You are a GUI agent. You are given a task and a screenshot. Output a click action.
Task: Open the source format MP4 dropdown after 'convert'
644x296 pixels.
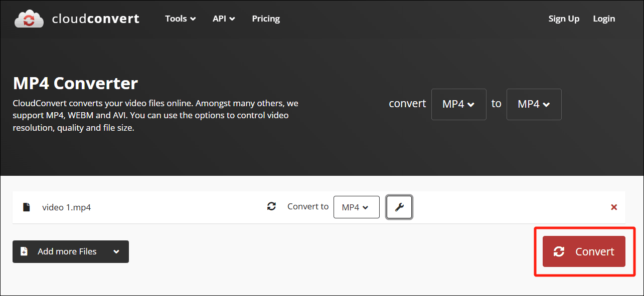pyautogui.click(x=458, y=104)
